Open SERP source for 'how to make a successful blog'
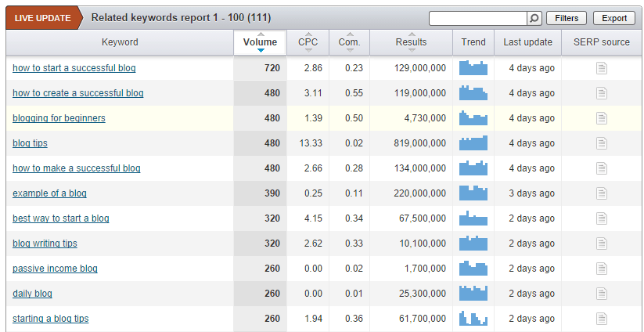 point(601,168)
